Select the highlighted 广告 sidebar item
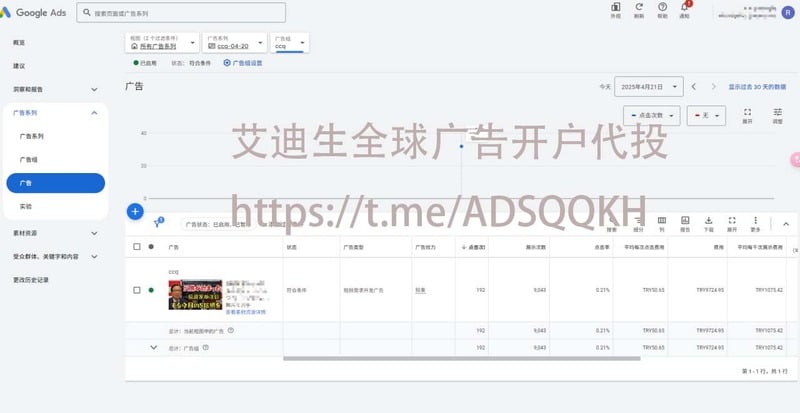800x413 pixels. point(56,183)
